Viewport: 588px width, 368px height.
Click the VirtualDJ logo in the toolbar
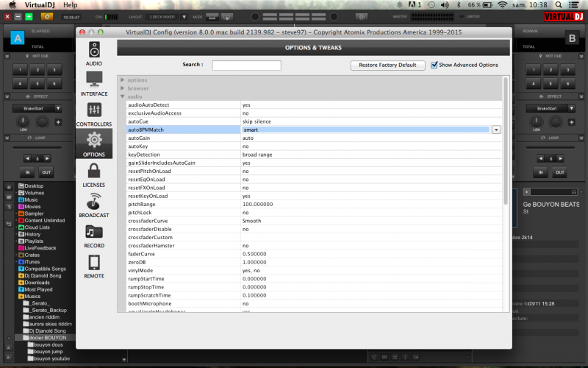point(563,16)
